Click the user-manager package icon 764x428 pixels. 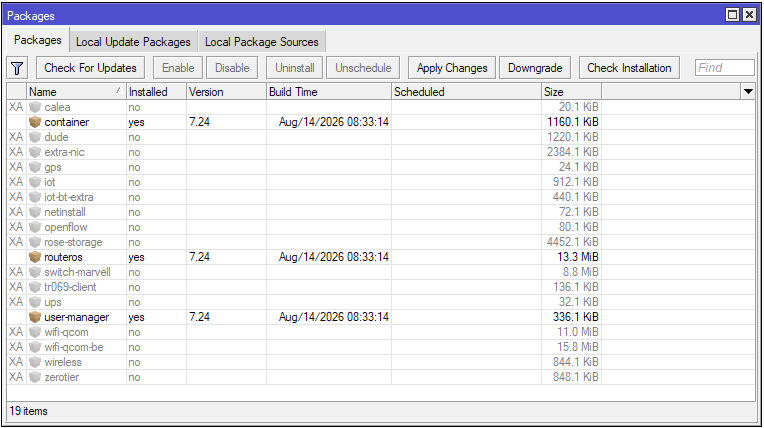point(35,317)
